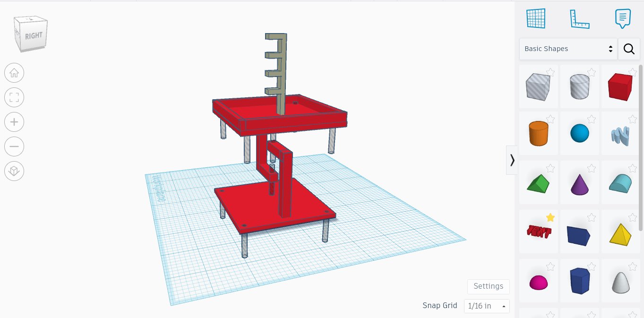Pick the light blue Scribble shape

pyautogui.click(x=621, y=136)
